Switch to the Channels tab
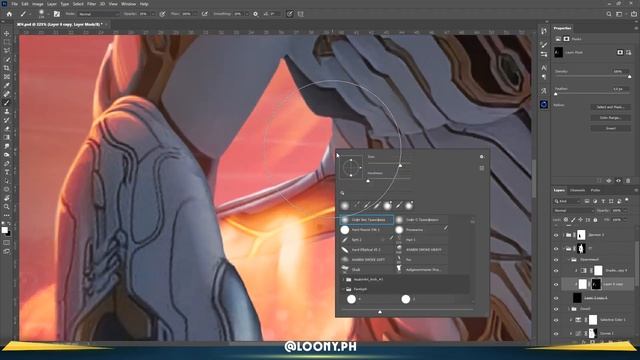This screenshot has width=640, height=360. click(577, 190)
